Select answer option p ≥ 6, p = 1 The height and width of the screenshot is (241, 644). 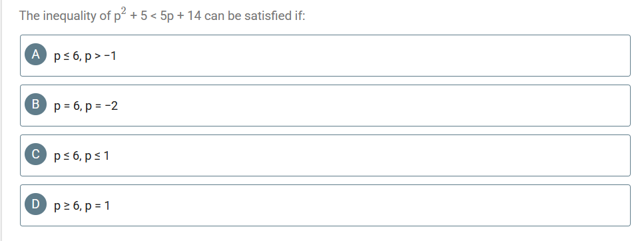point(325,205)
